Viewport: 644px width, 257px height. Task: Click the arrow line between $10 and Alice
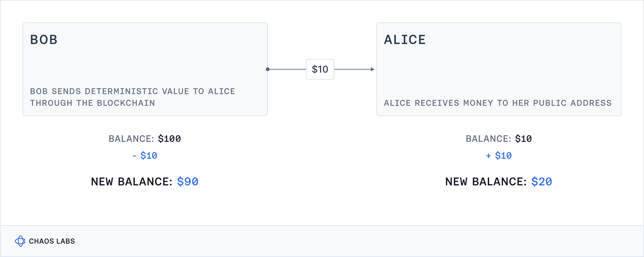[353, 69]
